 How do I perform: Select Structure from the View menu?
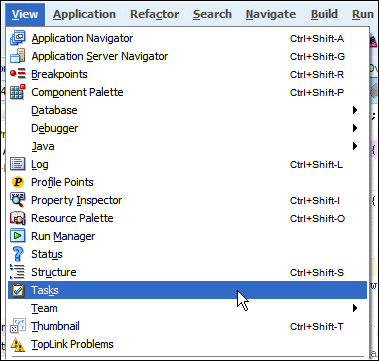pos(187,272)
